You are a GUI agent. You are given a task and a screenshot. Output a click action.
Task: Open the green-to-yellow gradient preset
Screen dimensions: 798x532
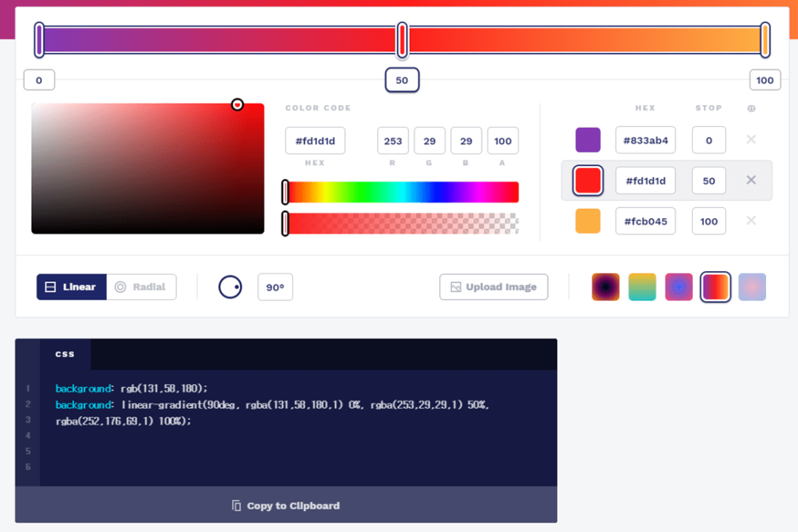pyautogui.click(x=642, y=287)
